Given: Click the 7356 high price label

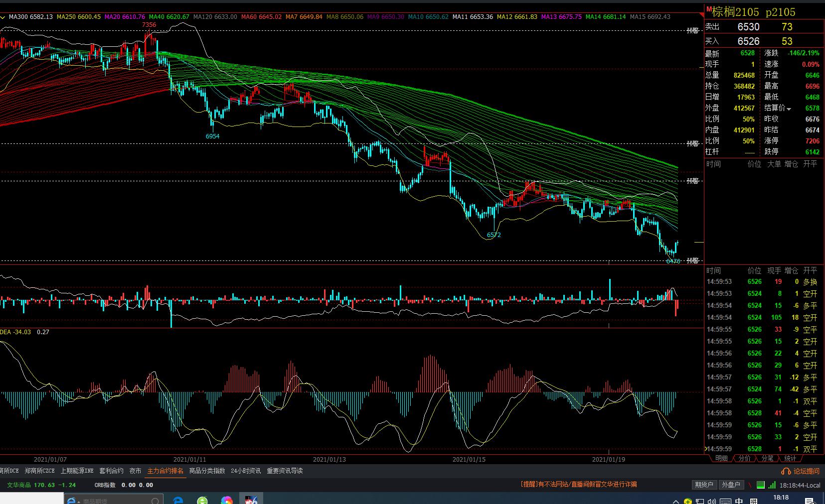Looking at the screenshot, I should 149,25.
